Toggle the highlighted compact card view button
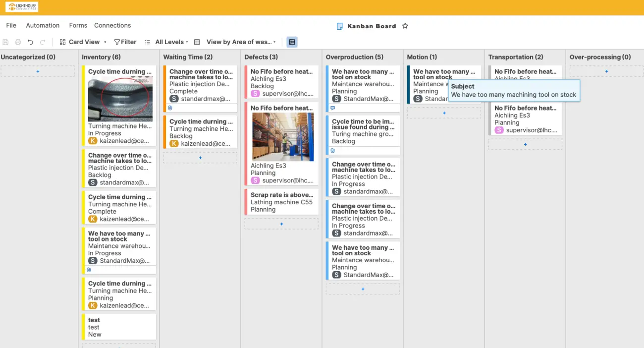 pos(292,42)
